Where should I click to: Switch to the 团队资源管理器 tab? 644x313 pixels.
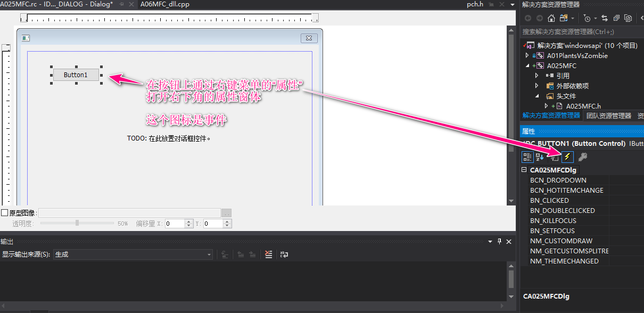click(609, 116)
